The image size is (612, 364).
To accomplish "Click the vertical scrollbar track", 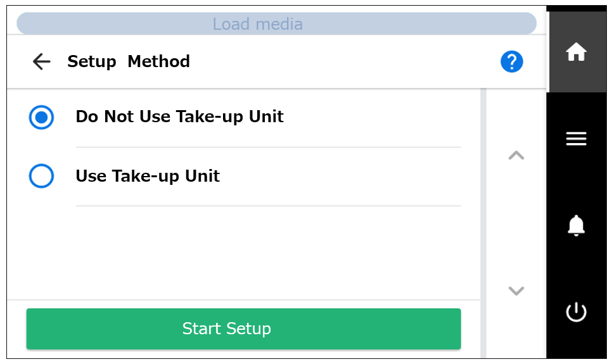I will pyautogui.click(x=483, y=223).
